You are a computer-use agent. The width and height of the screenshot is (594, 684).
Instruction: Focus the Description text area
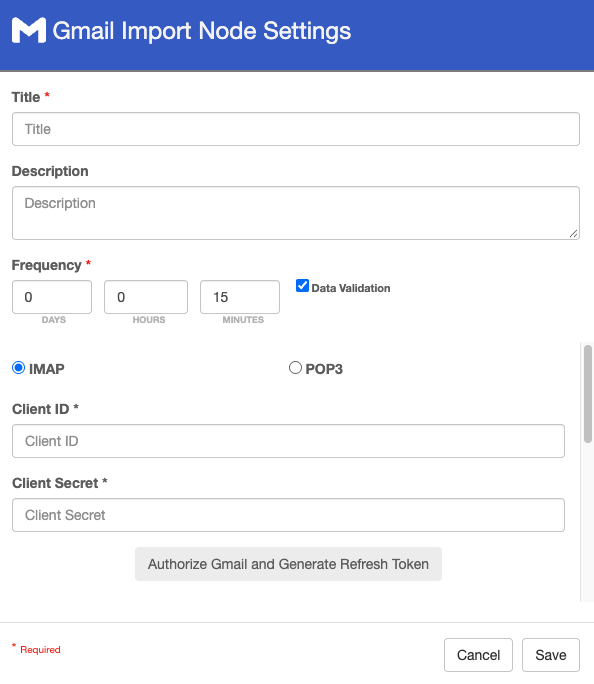[x=296, y=213]
